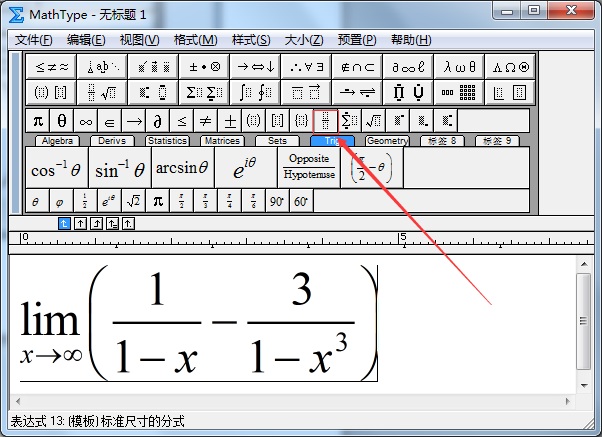Image resolution: width=602 pixels, height=437 pixels.
Task: Insert the curly braces template
Action: point(301,121)
